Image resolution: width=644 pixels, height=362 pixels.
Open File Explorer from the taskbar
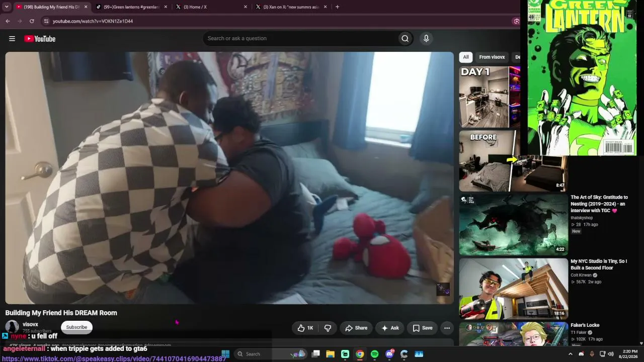coord(330,354)
